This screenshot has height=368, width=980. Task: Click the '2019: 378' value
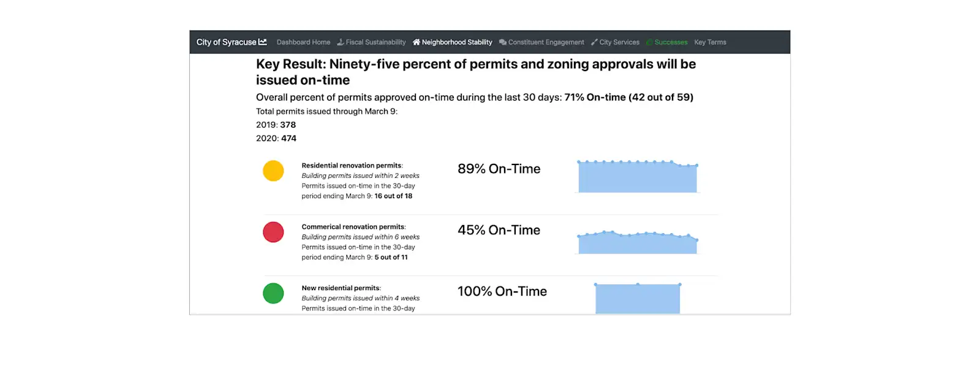pos(276,125)
